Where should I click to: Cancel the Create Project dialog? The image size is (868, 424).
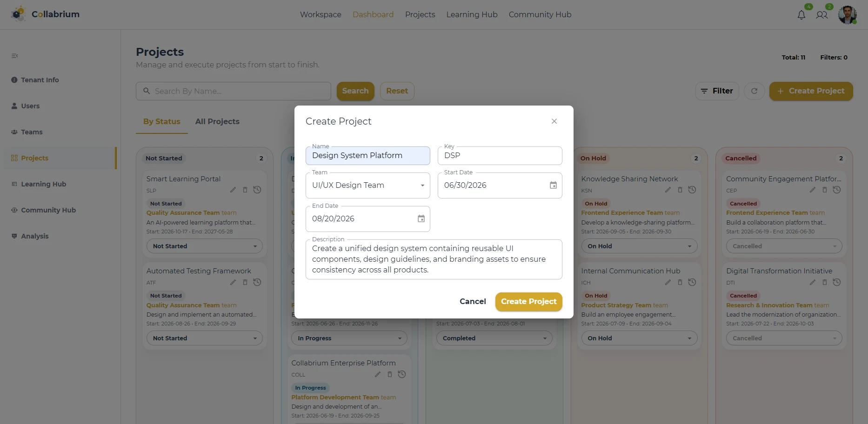click(x=473, y=302)
